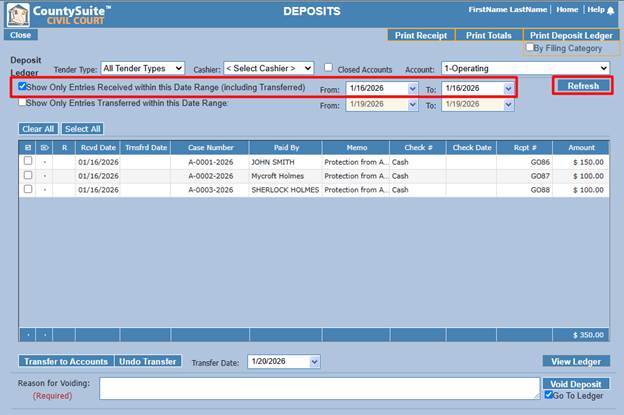Sort by Paid By column header
Viewport: 624px width, 415px height.
click(x=286, y=148)
